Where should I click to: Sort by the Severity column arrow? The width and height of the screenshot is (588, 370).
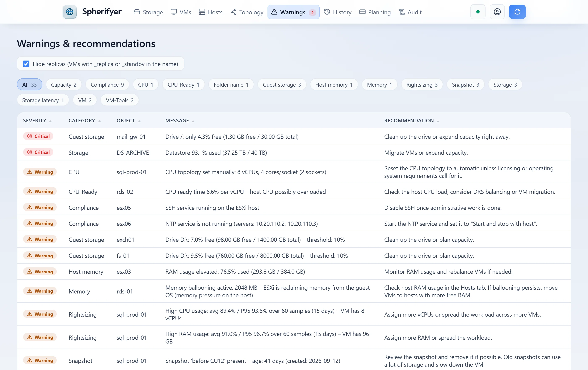click(50, 121)
